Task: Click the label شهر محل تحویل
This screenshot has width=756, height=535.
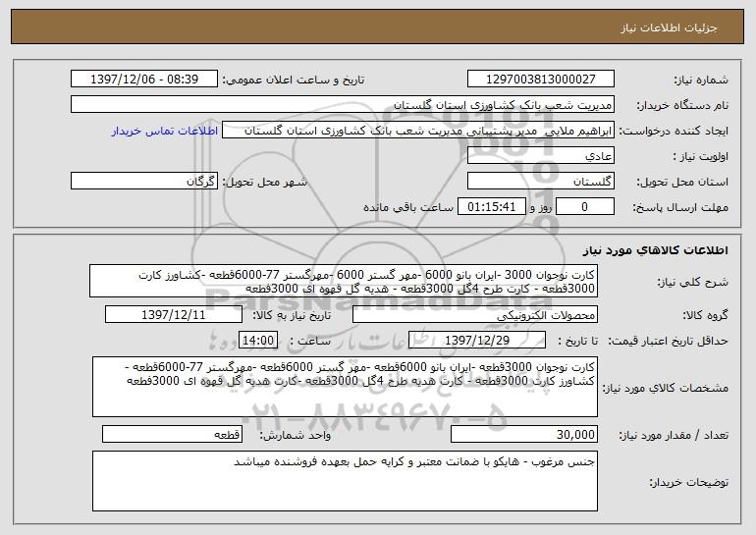Action: [x=264, y=182]
